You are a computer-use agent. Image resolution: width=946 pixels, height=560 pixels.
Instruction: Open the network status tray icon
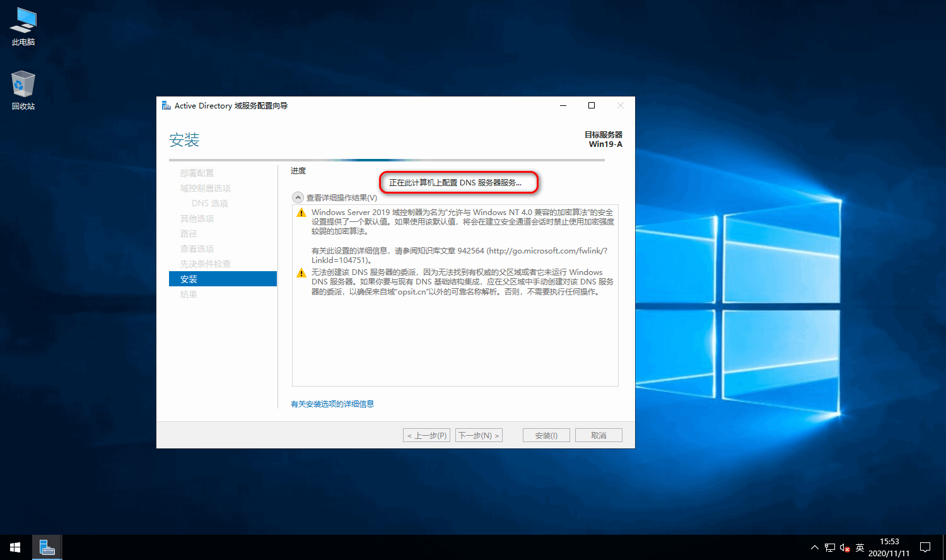coord(829,547)
